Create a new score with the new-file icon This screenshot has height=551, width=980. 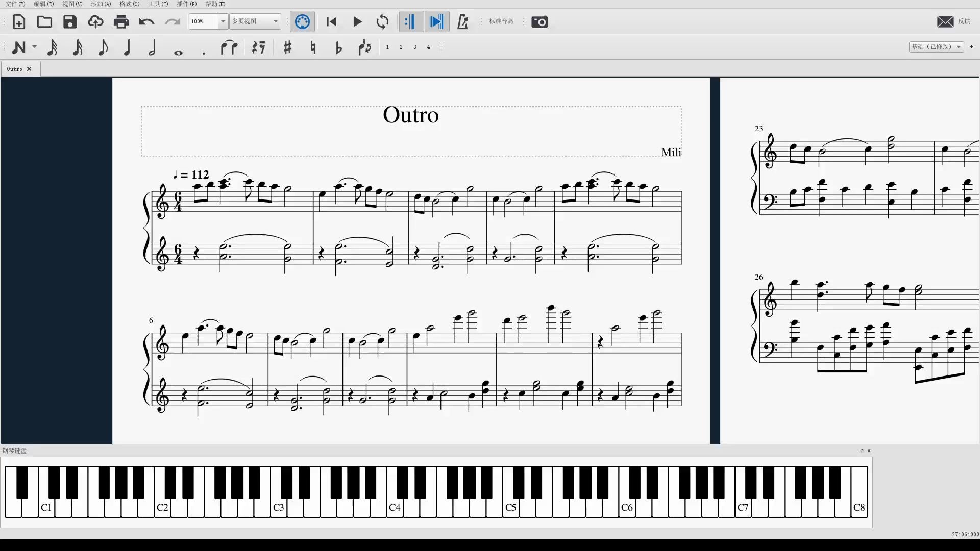pos(19,22)
